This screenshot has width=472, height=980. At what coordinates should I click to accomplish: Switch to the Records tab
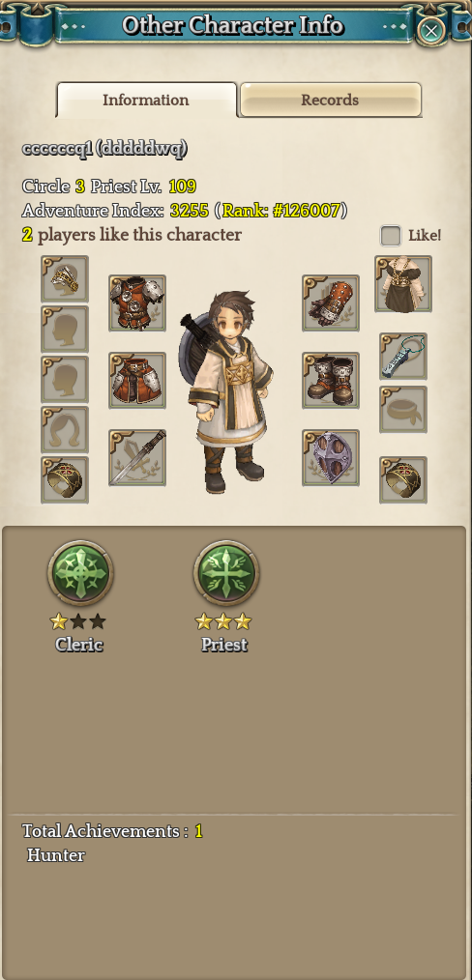[x=330, y=100]
